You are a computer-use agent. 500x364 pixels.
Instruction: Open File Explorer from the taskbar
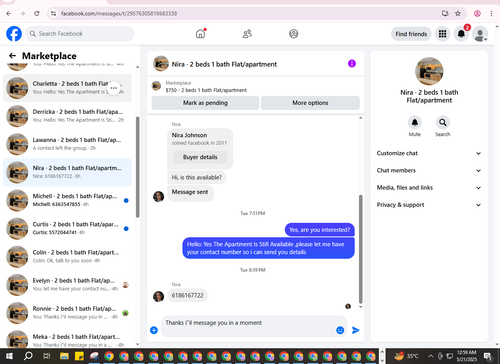tap(64, 356)
